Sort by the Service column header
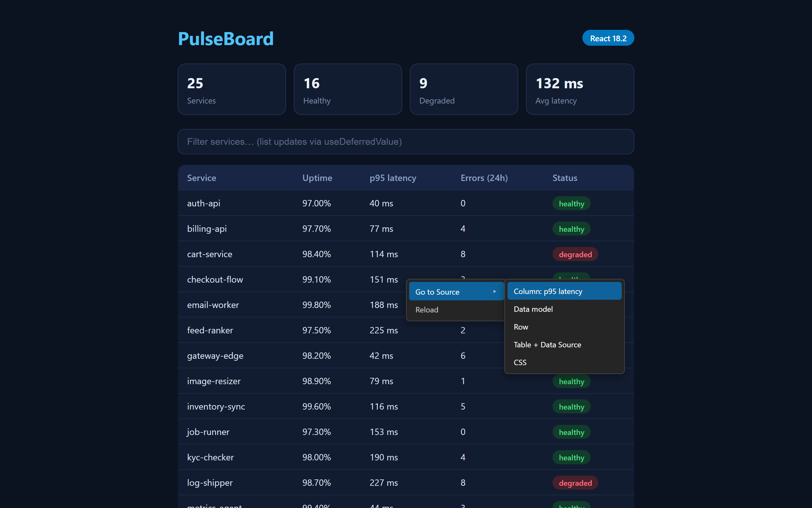This screenshot has height=508, width=812. (202, 178)
